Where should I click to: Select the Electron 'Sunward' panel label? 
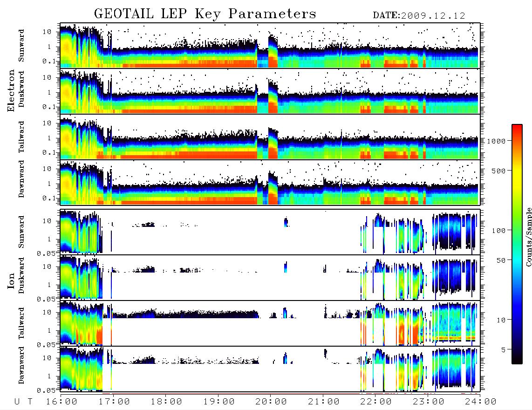coord(21,46)
